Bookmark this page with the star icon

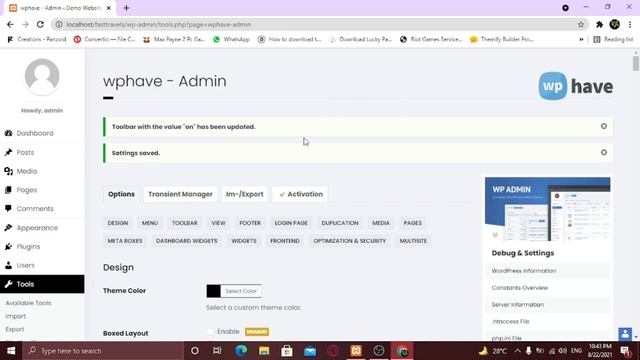click(x=581, y=24)
